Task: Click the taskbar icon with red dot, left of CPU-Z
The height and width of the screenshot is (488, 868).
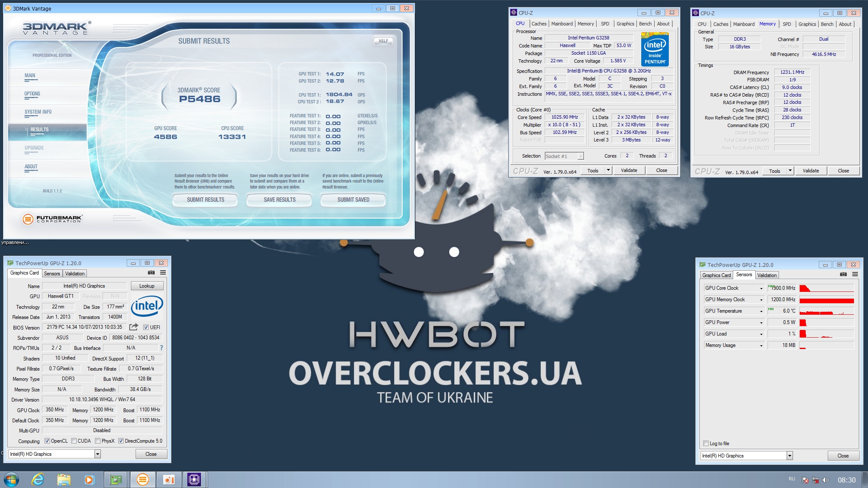Action: tap(169, 480)
